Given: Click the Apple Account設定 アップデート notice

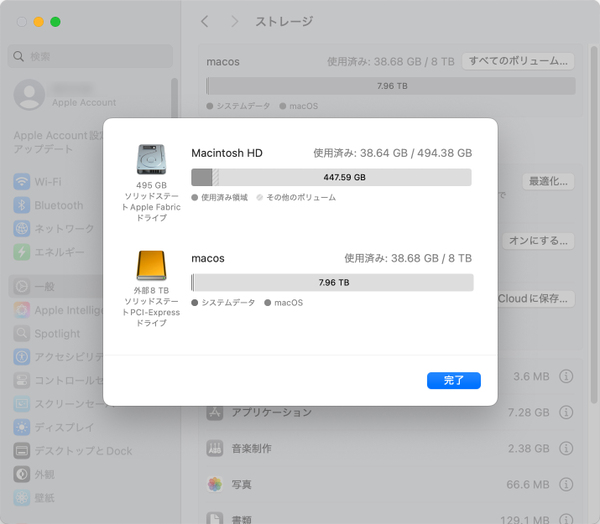Looking at the screenshot, I should point(58,142).
